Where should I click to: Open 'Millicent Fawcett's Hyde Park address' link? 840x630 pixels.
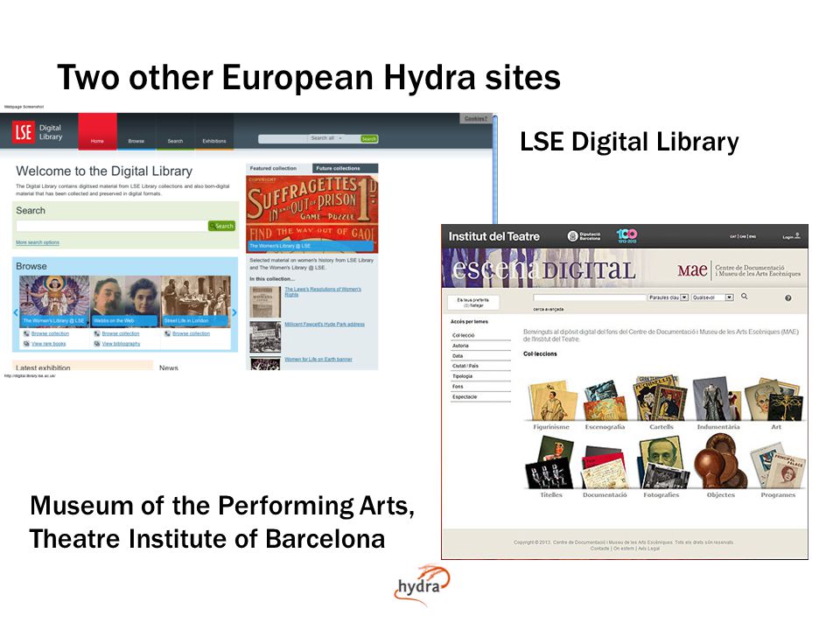pos(325,324)
